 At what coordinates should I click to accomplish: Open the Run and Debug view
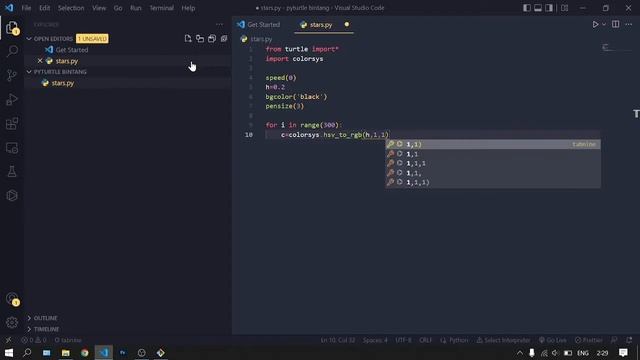coord(12,99)
